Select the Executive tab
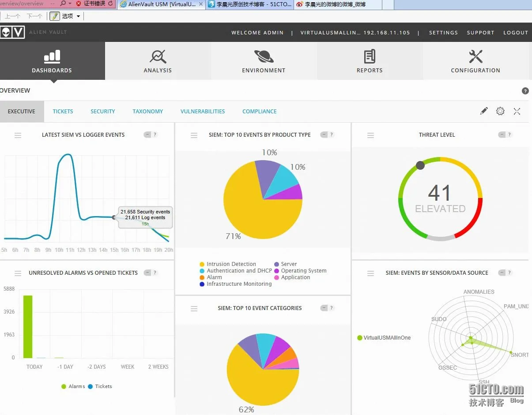The height and width of the screenshot is (415, 532). pos(22,112)
